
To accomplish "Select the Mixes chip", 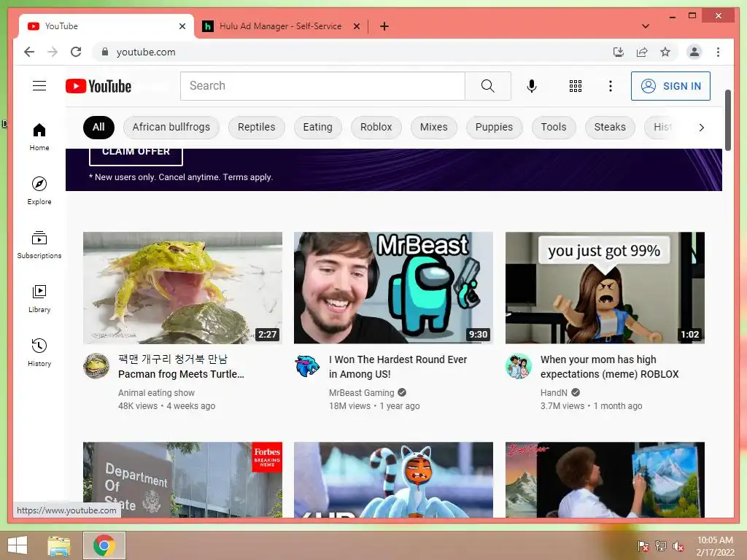I will coord(433,127).
